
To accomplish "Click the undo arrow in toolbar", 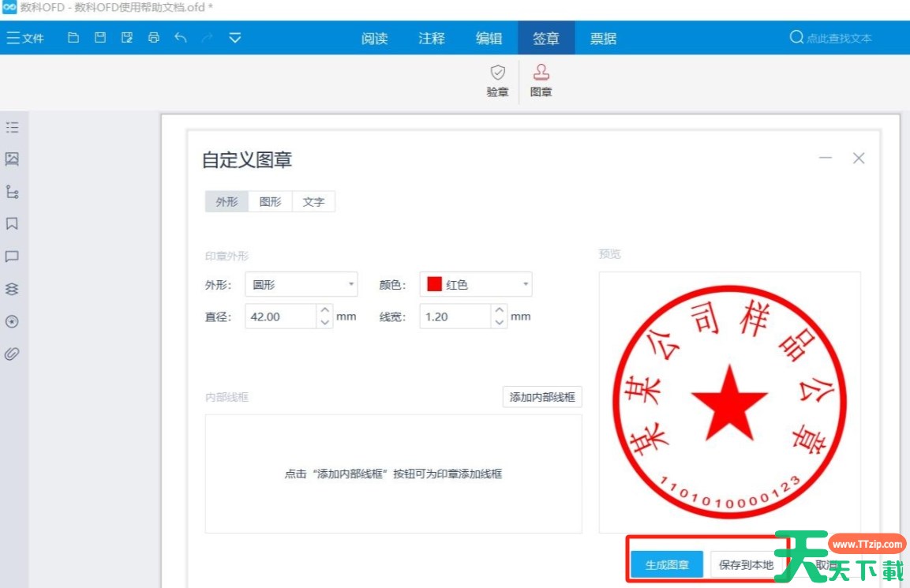I will [x=181, y=38].
